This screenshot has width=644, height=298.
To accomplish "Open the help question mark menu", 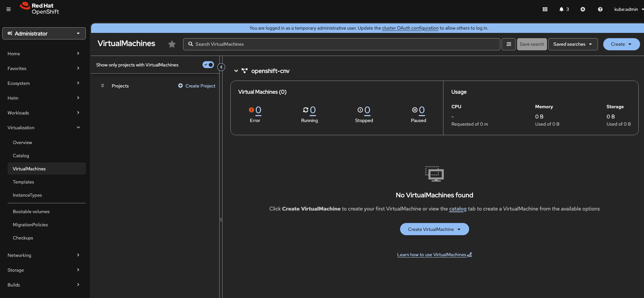I will coord(600,9).
